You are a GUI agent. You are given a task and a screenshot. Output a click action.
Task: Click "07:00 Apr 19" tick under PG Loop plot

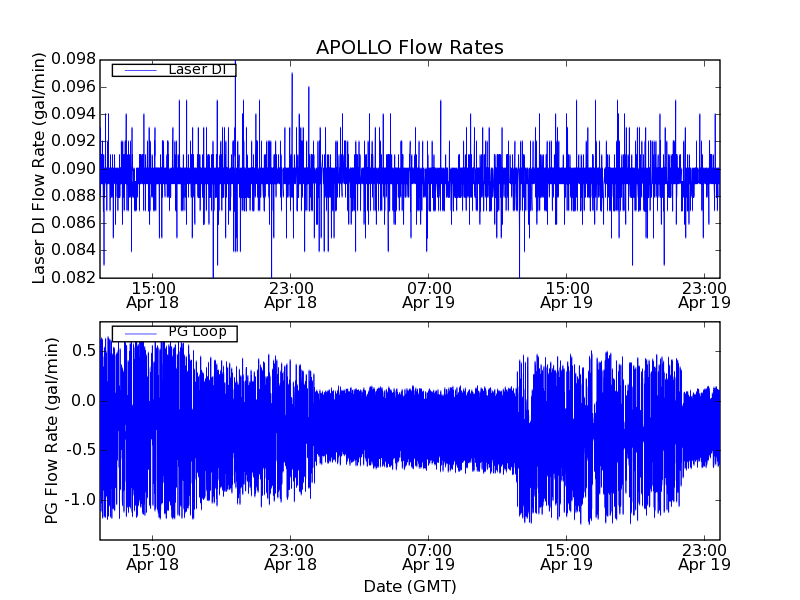point(429,557)
